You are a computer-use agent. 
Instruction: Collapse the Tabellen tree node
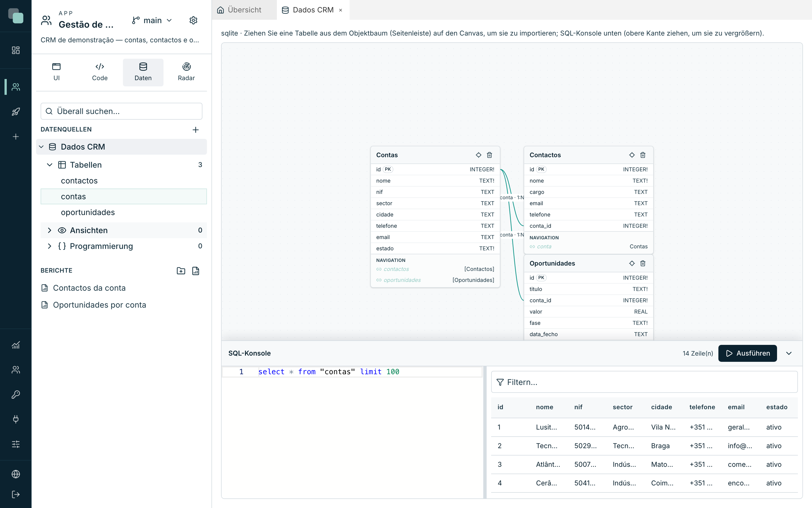pyautogui.click(x=50, y=165)
